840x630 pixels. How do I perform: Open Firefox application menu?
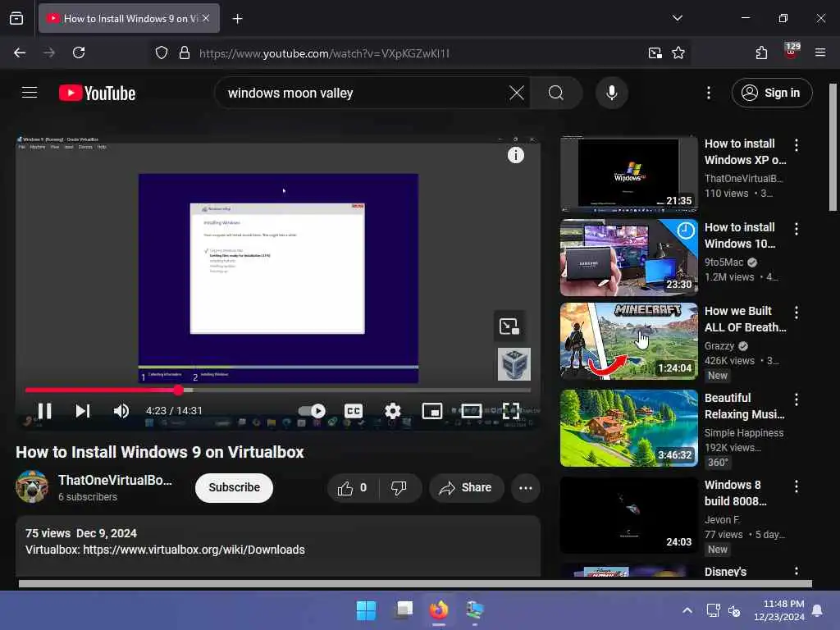tap(819, 52)
